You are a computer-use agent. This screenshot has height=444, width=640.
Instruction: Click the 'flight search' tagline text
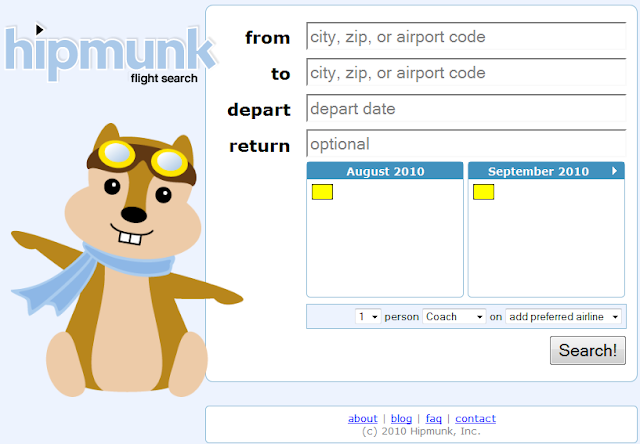click(164, 78)
